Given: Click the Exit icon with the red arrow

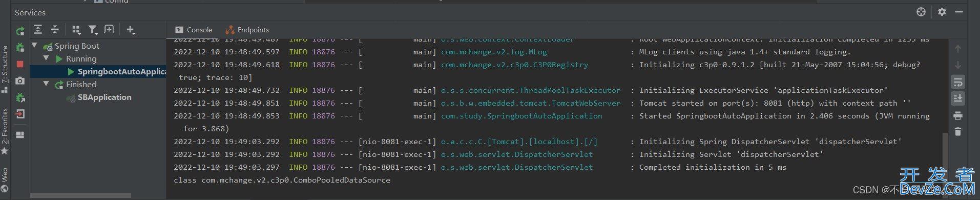Looking at the screenshot, I should (20, 114).
